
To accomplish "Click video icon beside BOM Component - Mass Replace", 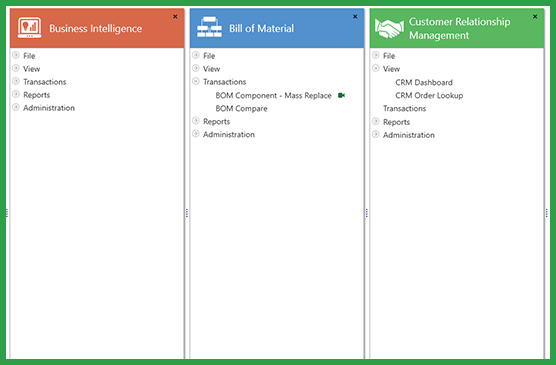I will (x=341, y=95).
